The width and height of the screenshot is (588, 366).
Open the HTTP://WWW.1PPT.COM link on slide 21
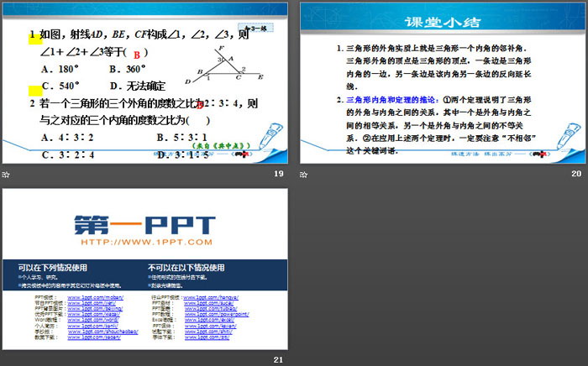[144, 243]
